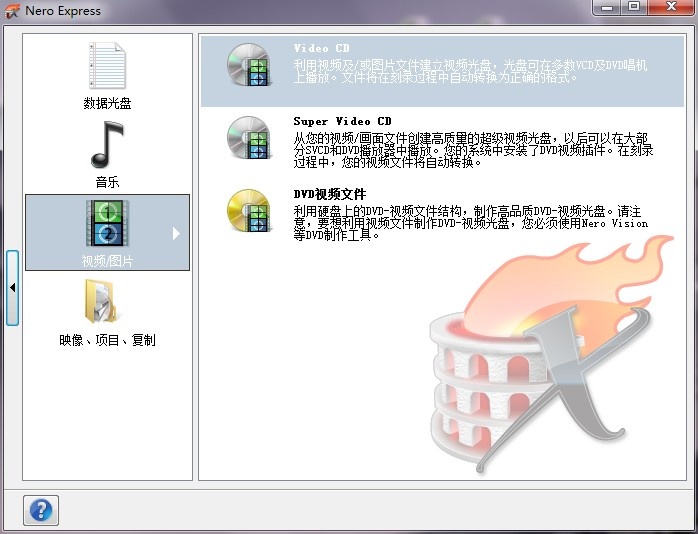This screenshot has width=698, height=534.
Task: Click the 视频/图片 film strip icon
Action: [107, 223]
